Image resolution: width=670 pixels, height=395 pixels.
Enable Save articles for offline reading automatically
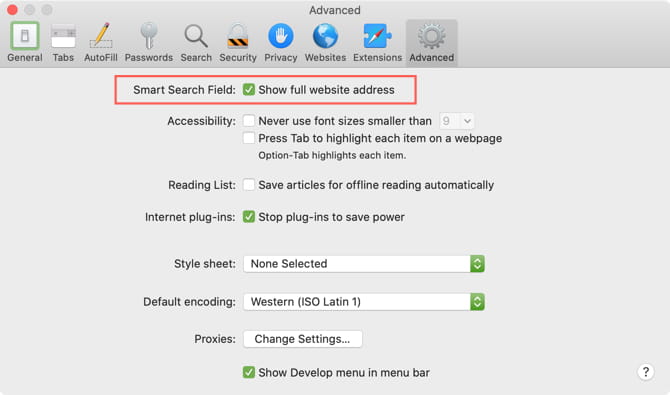pyautogui.click(x=249, y=185)
